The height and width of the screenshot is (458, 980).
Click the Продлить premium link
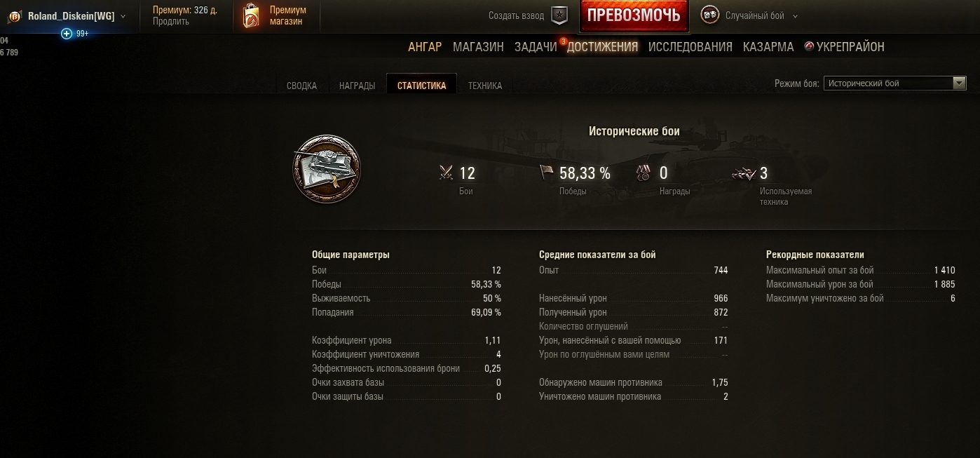tap(171, 22)
